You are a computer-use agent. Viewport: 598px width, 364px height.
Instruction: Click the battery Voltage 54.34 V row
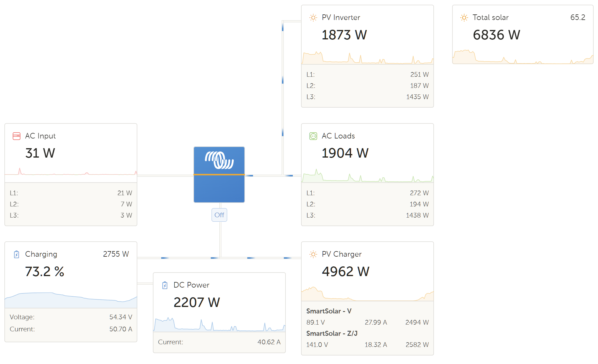click(71, 317)
